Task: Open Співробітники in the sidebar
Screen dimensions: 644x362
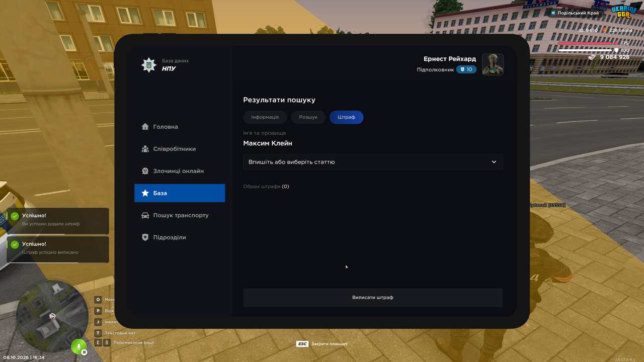Action: coord(180,149)
